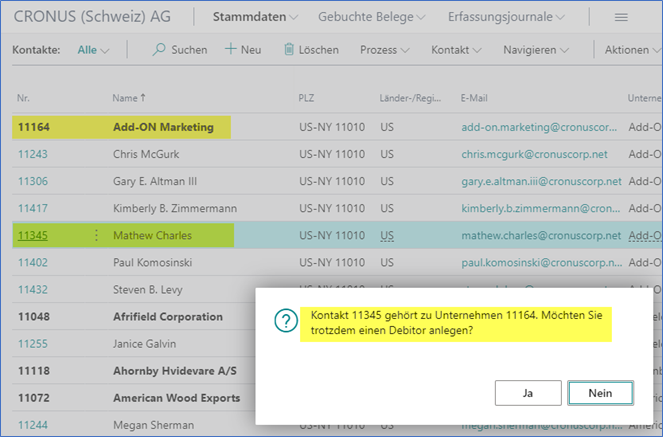This screenshot has height=437, width=663.
Task: Open row options dots for contact 11345
Action: 97,236
